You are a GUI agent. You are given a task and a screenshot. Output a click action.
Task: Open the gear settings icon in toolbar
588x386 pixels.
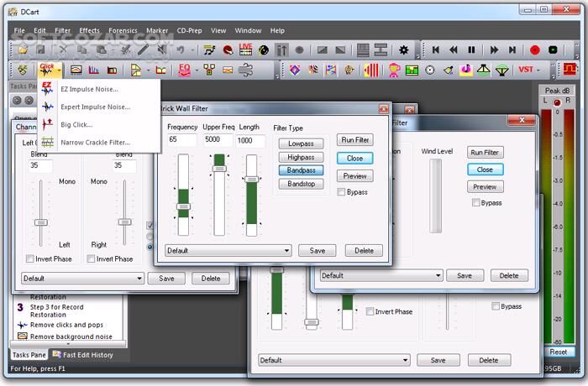[x=404, y=50]
